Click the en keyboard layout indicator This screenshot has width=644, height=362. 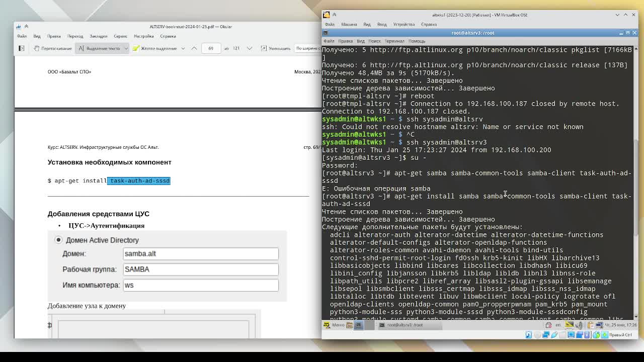pyautogui.click(x=558, y=325)
